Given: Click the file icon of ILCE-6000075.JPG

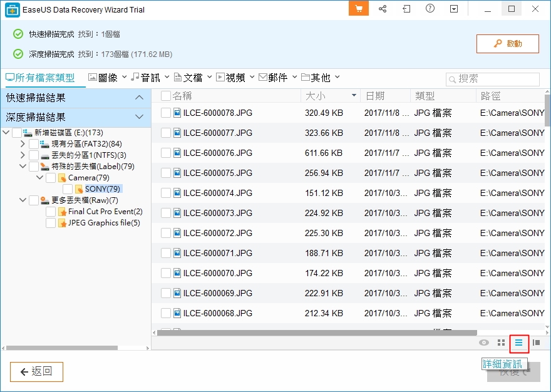Looking at the screenshot, I should pyautogui.click(x=177, y=173).
